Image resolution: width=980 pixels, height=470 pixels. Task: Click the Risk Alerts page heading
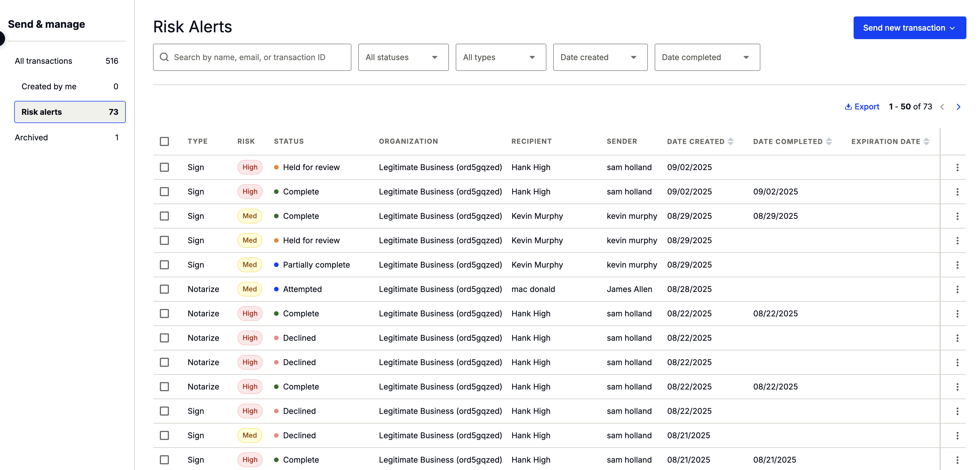pyautogui.click(x=192, y=27)
